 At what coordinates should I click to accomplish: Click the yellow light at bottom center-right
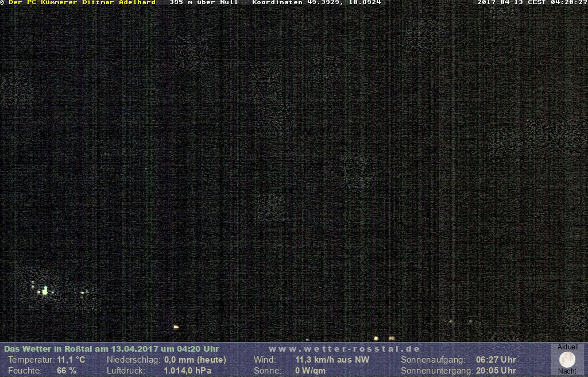coord(376,338)
